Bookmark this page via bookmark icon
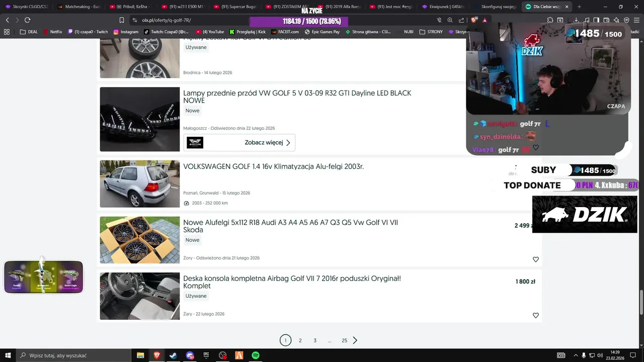This screenshot has height=362, width=644. [122, 20]
